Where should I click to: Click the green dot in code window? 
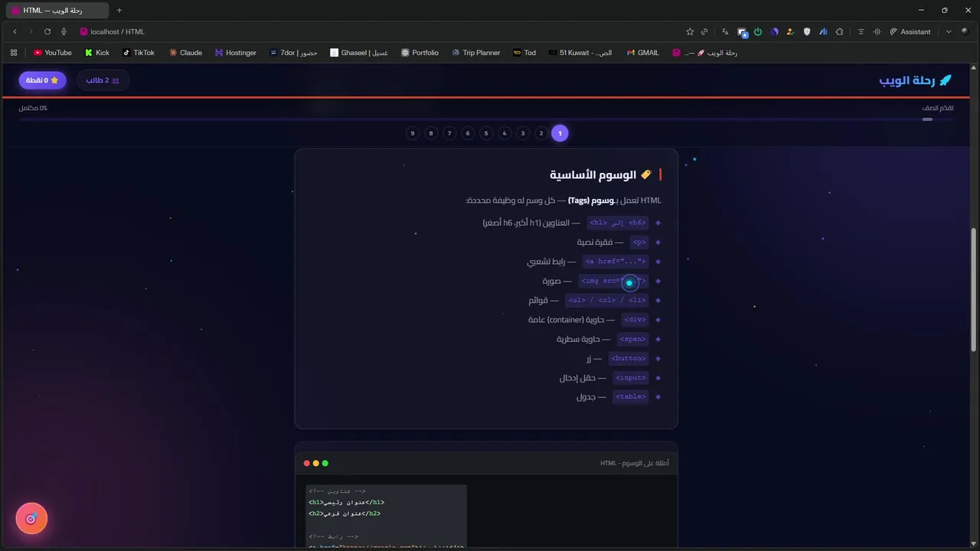coord(325,463)
